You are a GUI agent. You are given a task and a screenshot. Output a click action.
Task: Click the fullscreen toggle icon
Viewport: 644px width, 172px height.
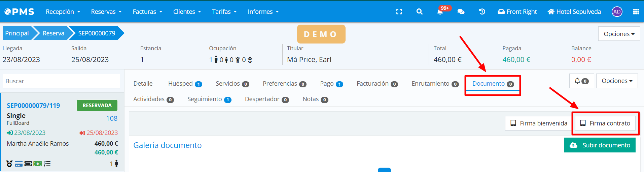point(399,12)
